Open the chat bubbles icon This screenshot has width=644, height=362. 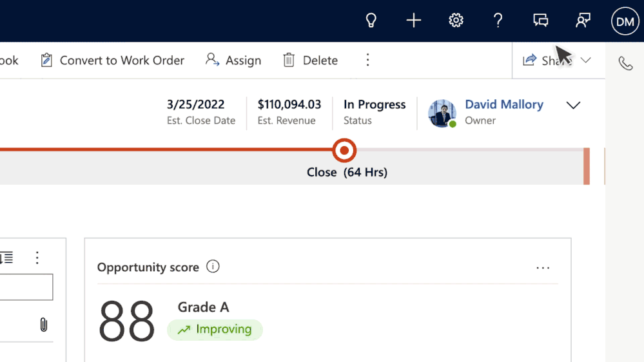540,21
